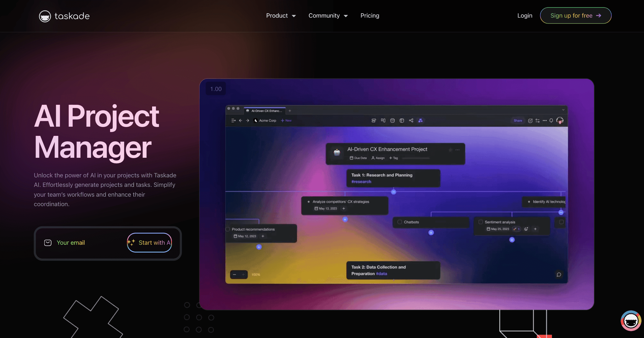Screen dimensions: 644x338
Task: Open the filter settings sliders icon
Action: [x=538, y=121]
